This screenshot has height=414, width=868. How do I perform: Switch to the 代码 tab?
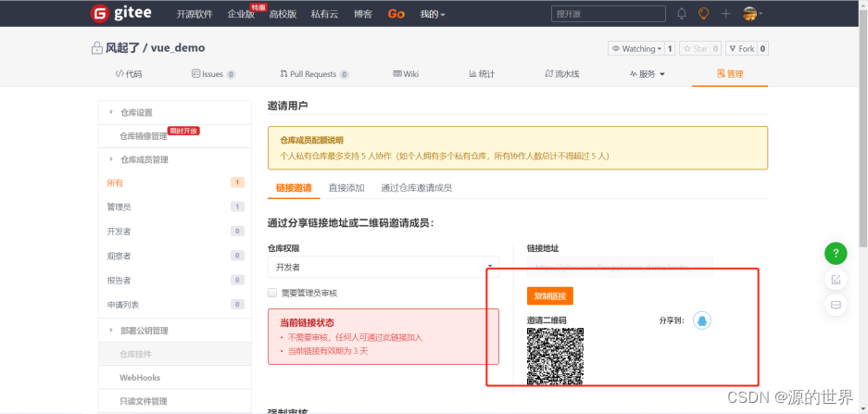[x=129, y=73]
